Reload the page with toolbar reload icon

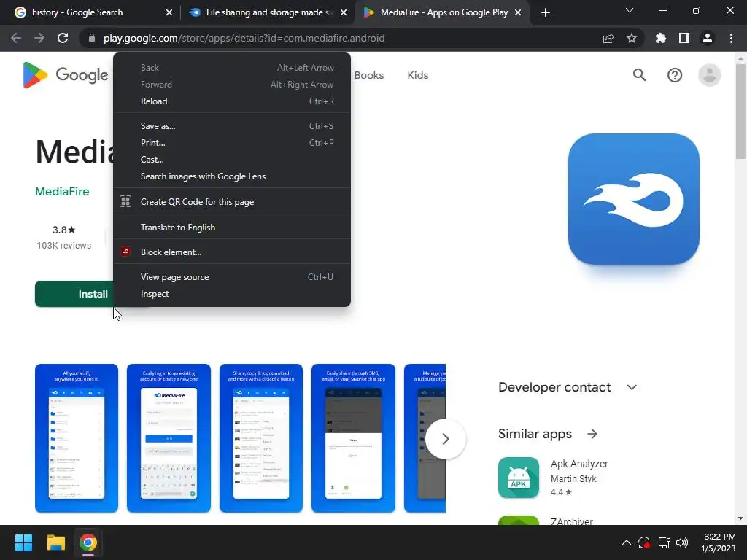pos(63,38)
